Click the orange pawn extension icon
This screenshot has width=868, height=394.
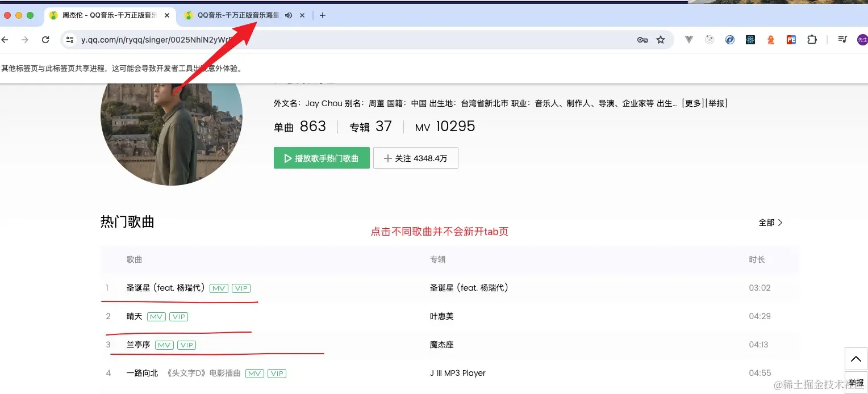[770, 39]
